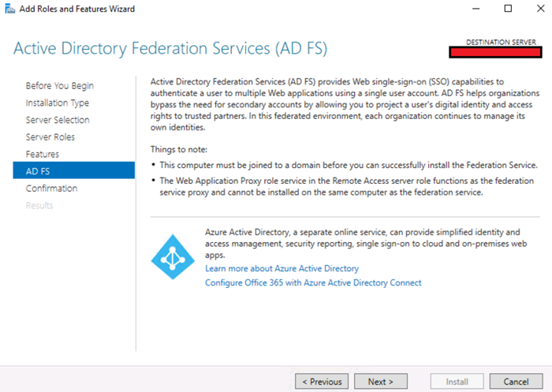
Task: Click the Azure Active Directory diamond icon
Action: click(x=173, y=257)
